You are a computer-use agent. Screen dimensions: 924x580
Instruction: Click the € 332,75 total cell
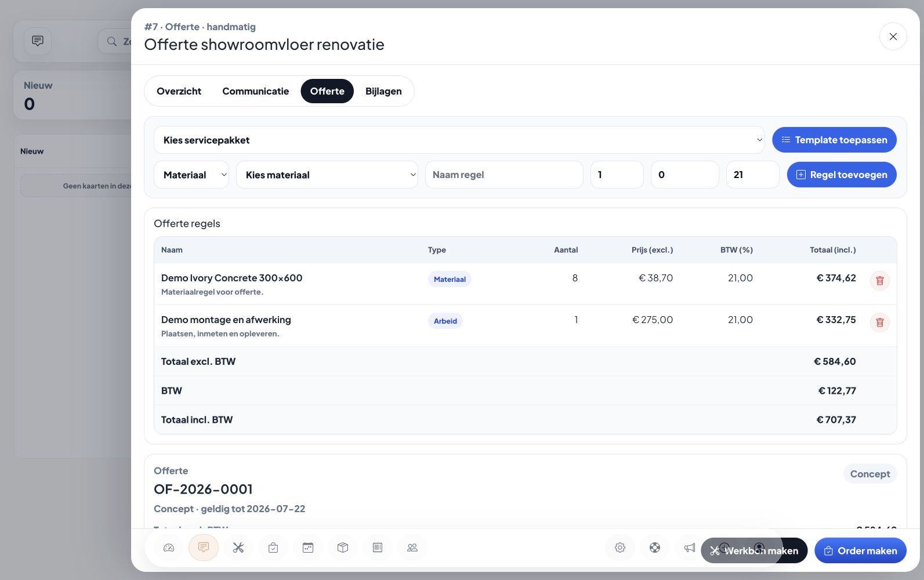(836, 320)
